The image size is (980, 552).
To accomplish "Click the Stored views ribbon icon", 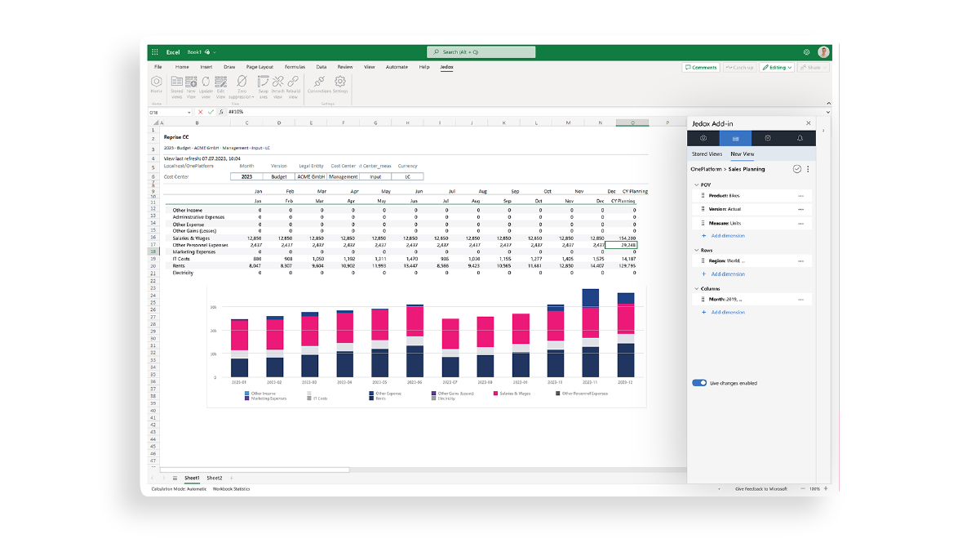I will click(176, 82).
